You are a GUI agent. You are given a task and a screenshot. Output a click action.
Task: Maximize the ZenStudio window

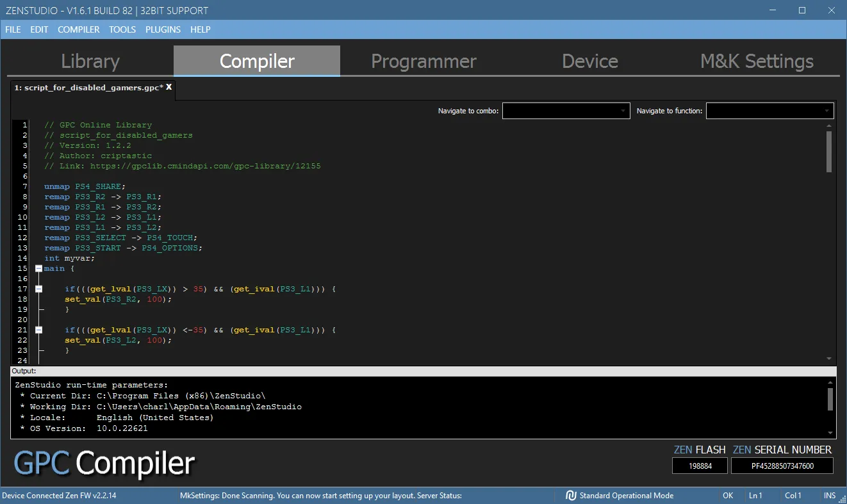pyautogui.click(x=802, y=10)
